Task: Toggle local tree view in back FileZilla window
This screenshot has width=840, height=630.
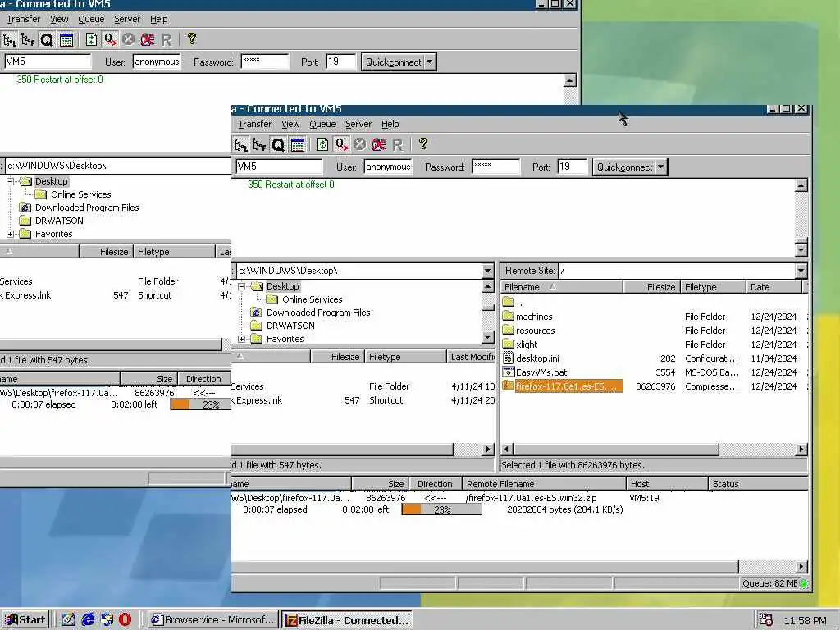Action: click(10, 39)
